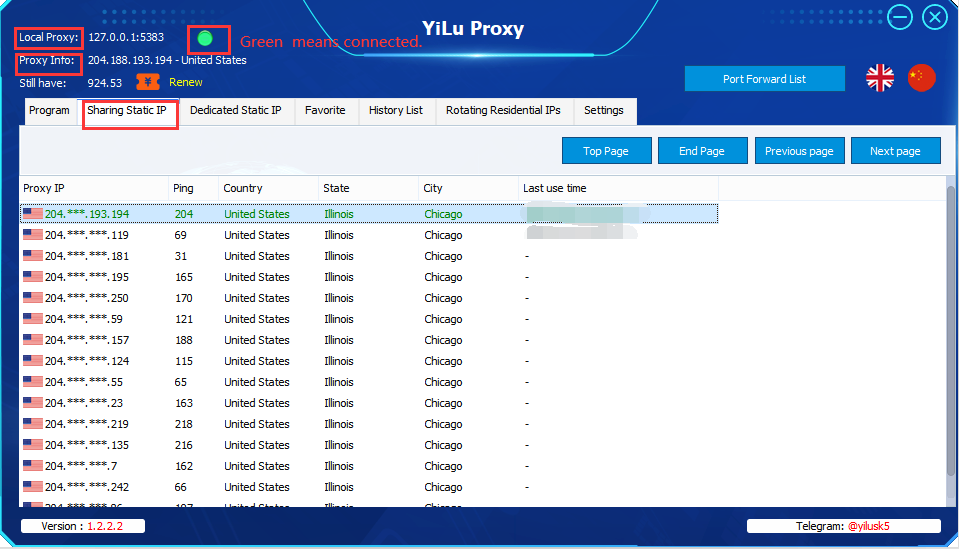Open the Port Forward List
959x549 pixels.
pyautogui.click(x=765, y=79)
